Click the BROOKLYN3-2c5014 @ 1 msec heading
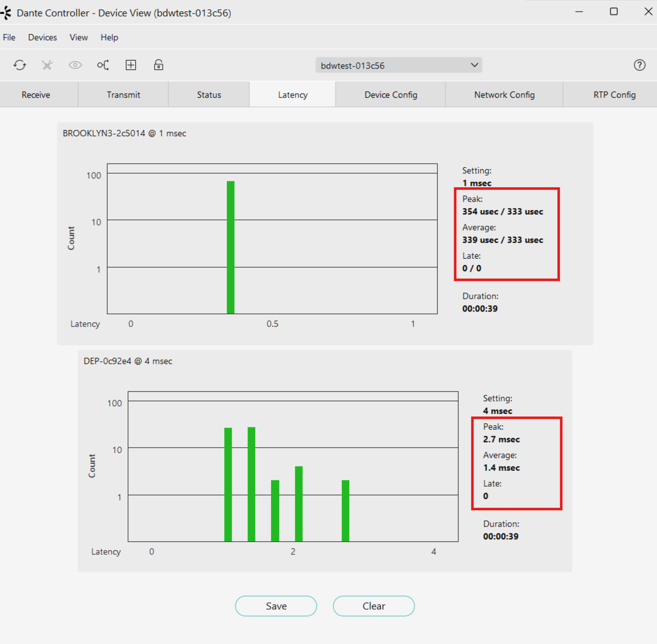Viewport: 657px width, 644px height. tap(125, 133)
